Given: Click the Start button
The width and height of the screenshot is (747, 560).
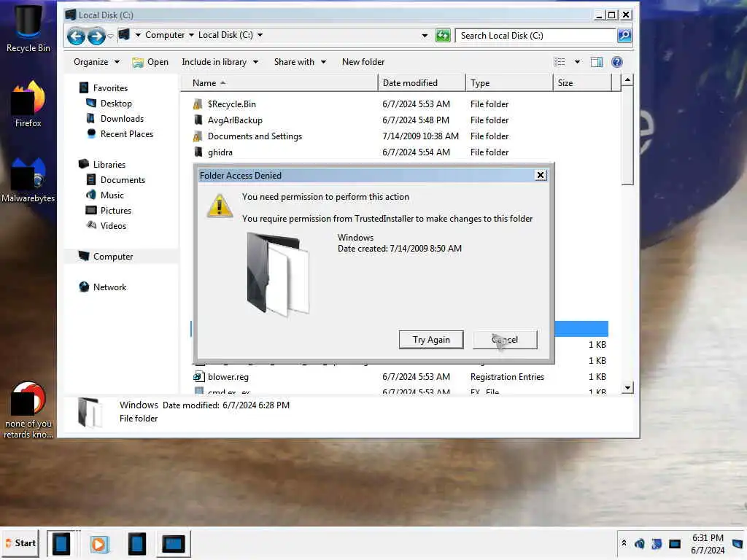Looking at the screenshot, I should (x=21, y=543).
